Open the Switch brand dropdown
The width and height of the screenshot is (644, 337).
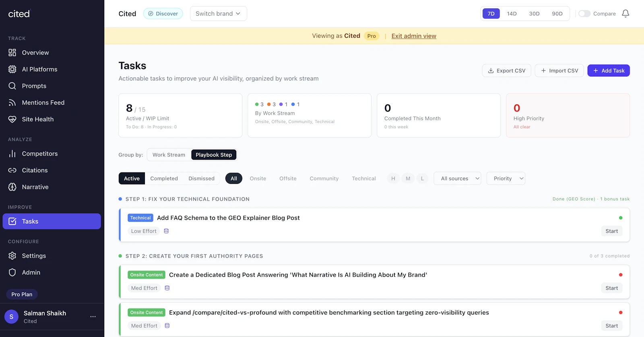pyautogui.click(x=219, y=14)
